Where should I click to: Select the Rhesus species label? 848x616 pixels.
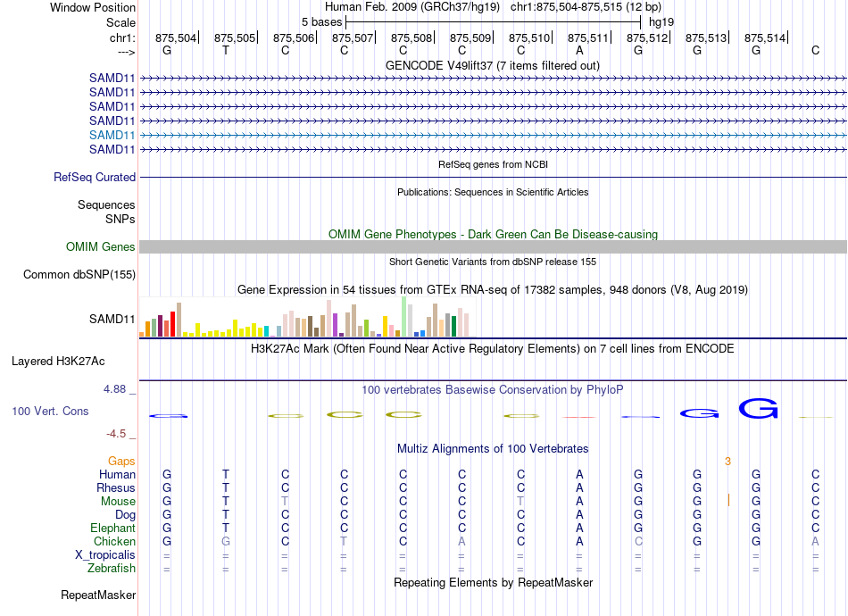[116, 488]
